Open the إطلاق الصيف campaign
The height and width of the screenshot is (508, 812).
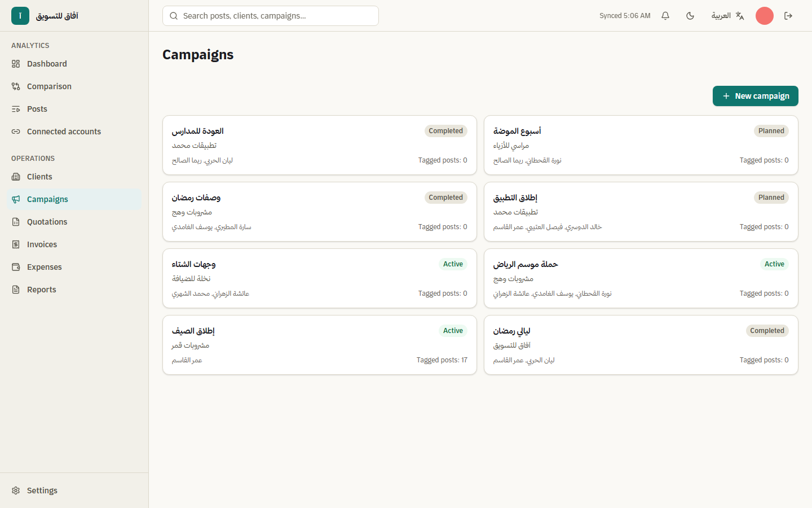click(x=320, y=345)
